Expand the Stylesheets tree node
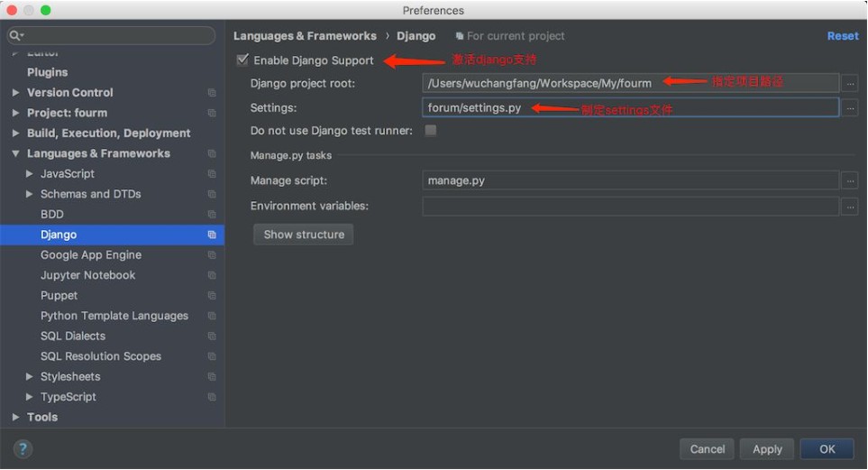The width and height of the screenshot is (868, 470). point(30,377)
